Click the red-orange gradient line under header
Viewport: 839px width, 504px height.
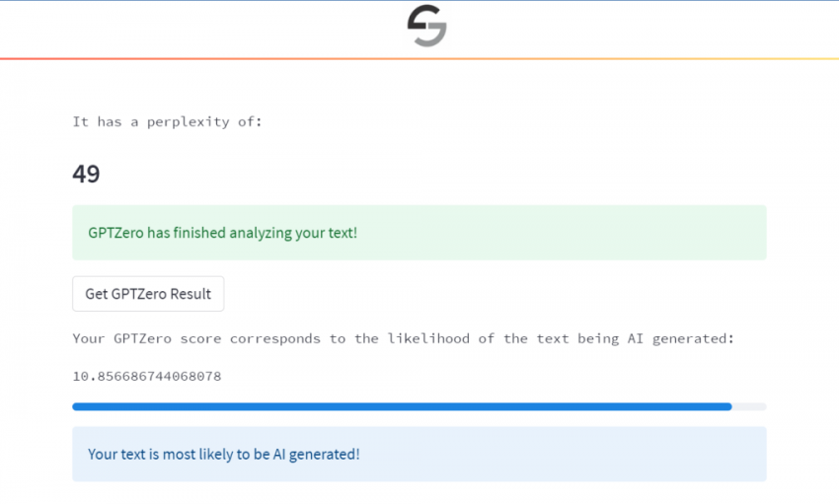(419, 58)
